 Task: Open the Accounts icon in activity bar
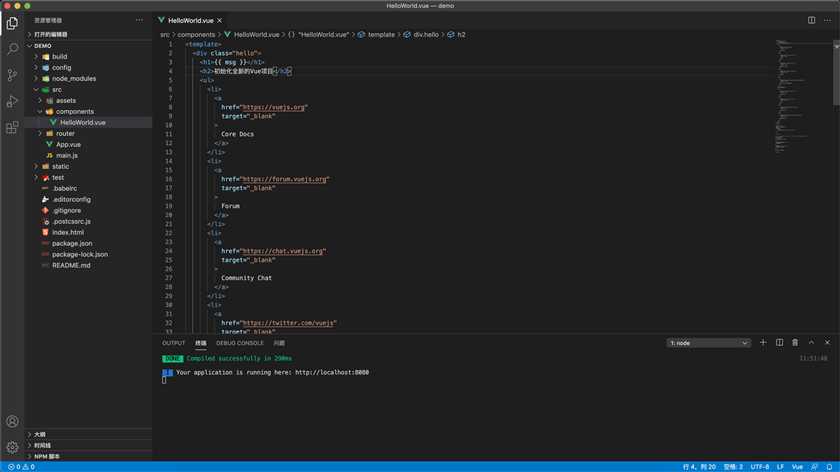coord(12,422)
